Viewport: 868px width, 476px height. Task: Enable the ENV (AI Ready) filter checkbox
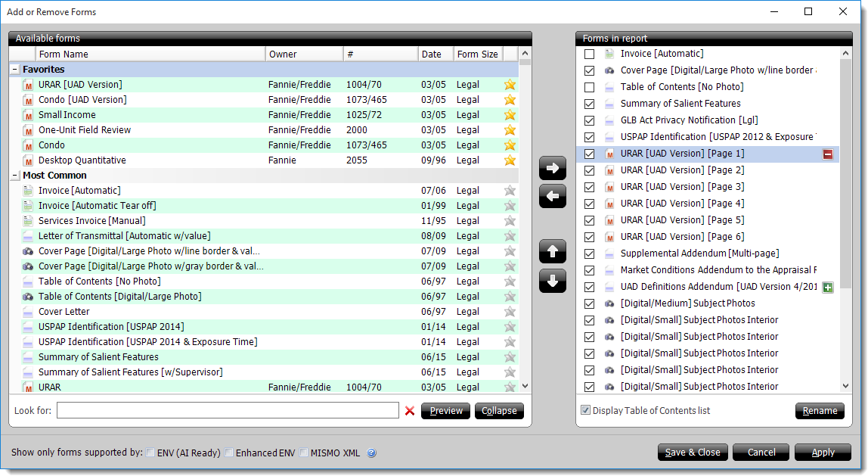click(x=151, y=453)
